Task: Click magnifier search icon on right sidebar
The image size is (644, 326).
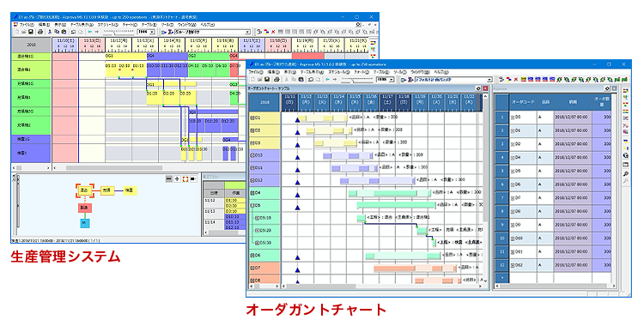Action: click(x=625, y=173)
